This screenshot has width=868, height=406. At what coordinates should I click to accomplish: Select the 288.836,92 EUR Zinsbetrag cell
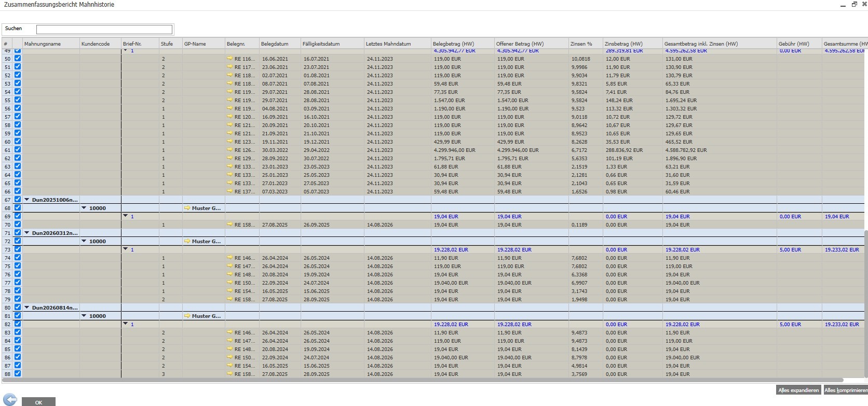click(633, 150)
